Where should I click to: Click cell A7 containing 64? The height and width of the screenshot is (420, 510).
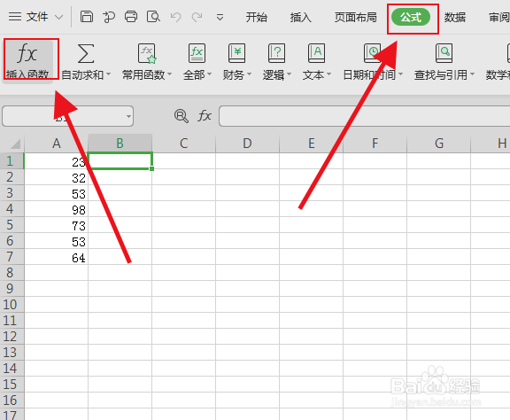coord(57,257)
